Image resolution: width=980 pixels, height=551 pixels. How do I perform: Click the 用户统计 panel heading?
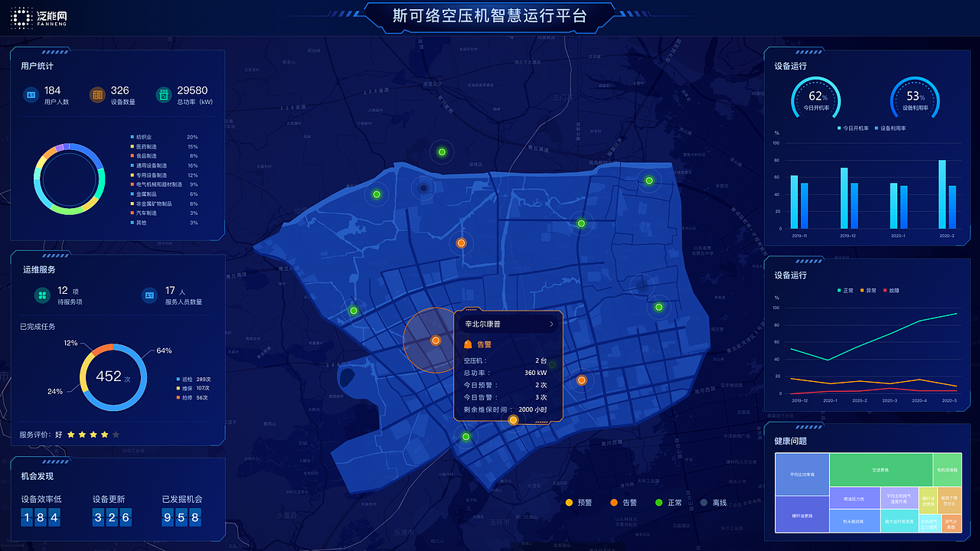click(37, 67)
